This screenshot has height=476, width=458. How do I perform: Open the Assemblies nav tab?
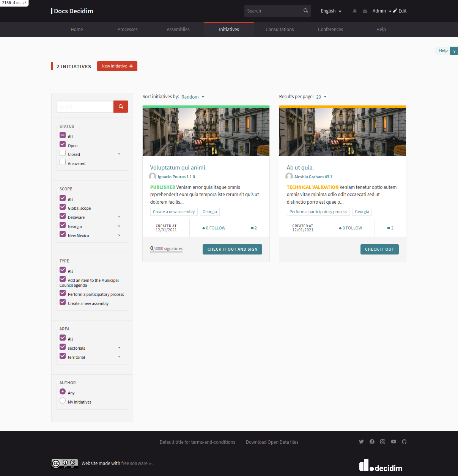178,30
